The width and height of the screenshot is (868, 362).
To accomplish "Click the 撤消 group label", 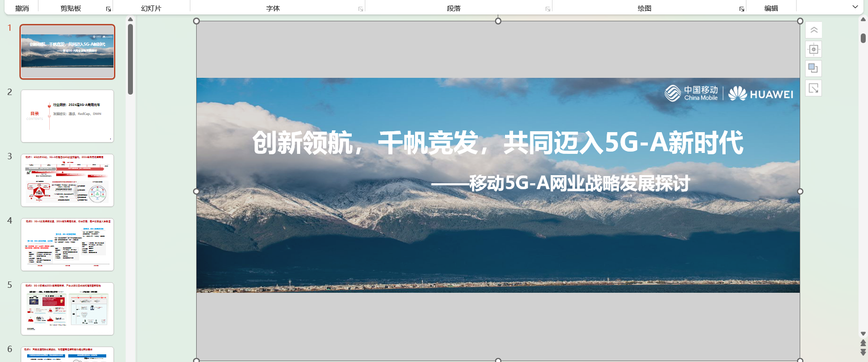I will click(22, 8).
